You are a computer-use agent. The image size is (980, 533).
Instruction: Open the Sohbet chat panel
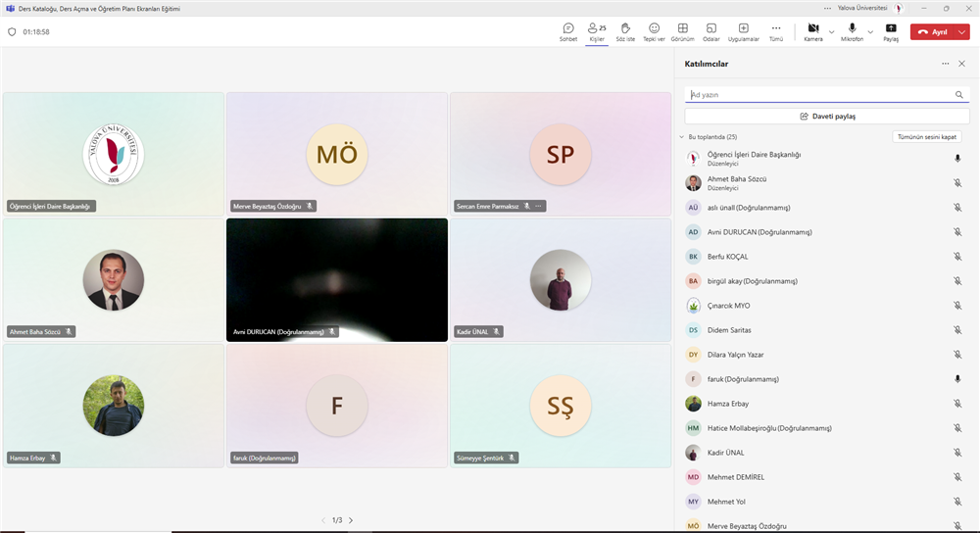(568, 32)
